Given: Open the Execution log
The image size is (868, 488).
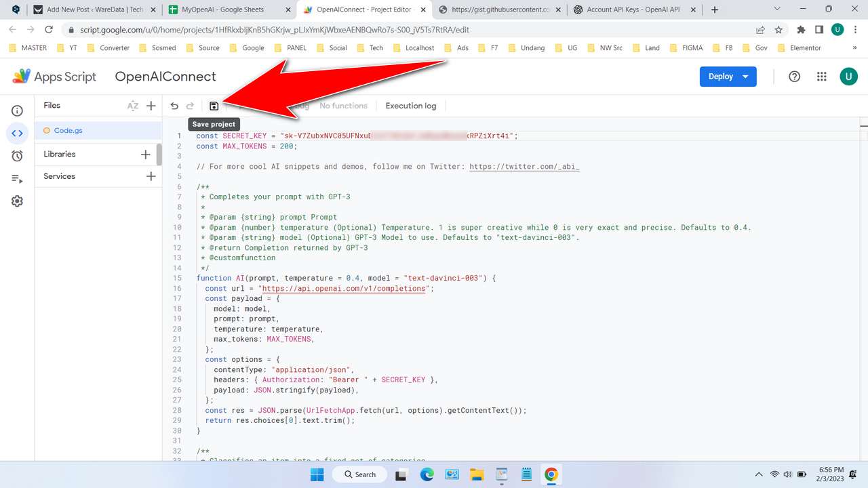Looking at the screenshot, I should pos(410,106).
